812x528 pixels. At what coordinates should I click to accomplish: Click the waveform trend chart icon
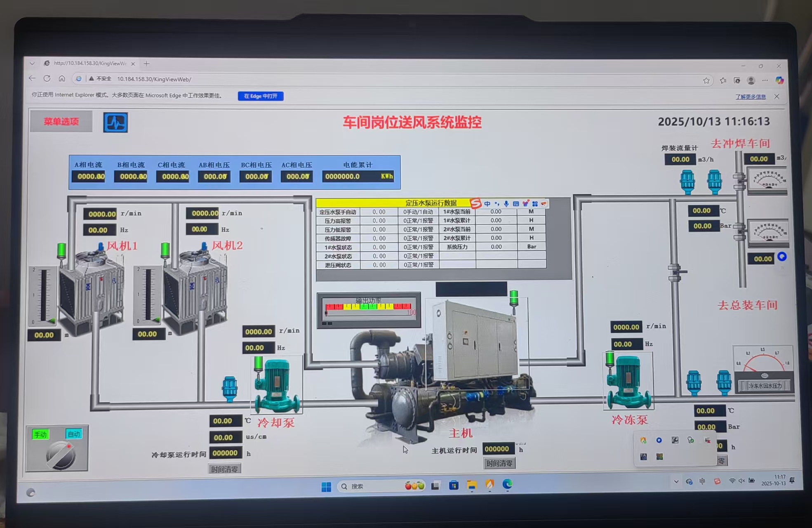pyautogui.click(x=115, y=123)
